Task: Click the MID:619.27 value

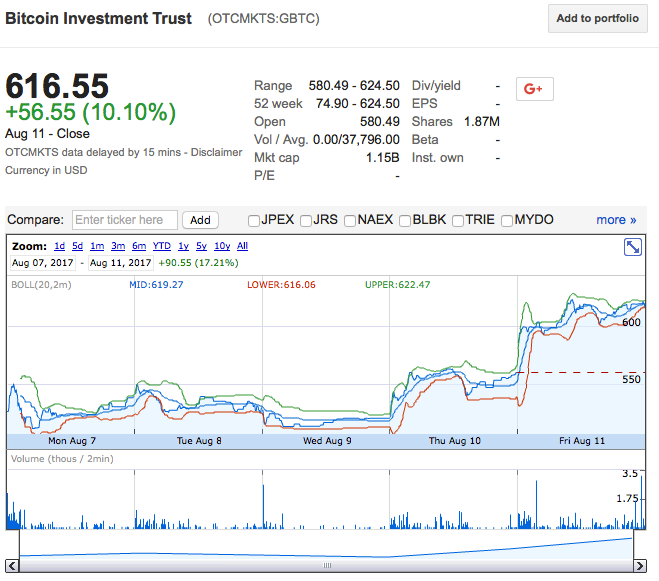Action: tap(156, 285)
